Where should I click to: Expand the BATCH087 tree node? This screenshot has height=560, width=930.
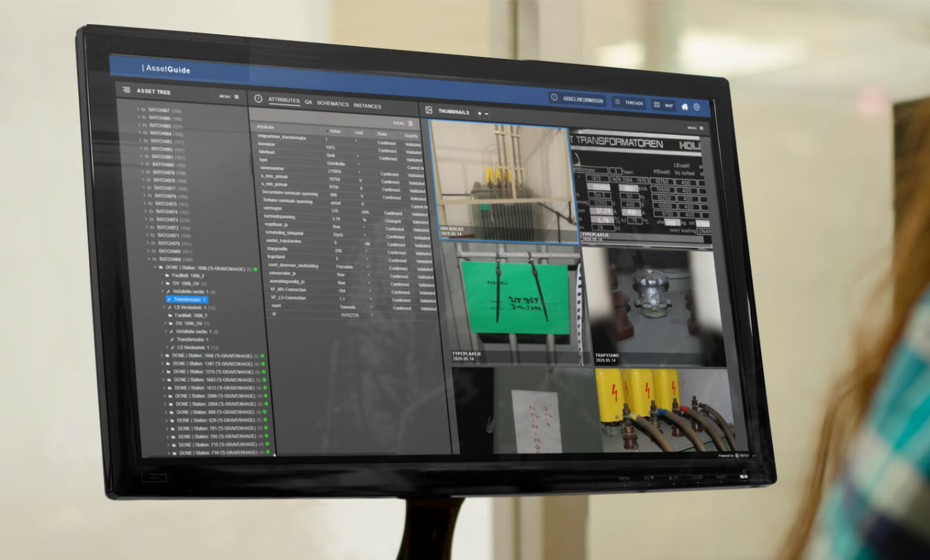click(x=138, y=110)
